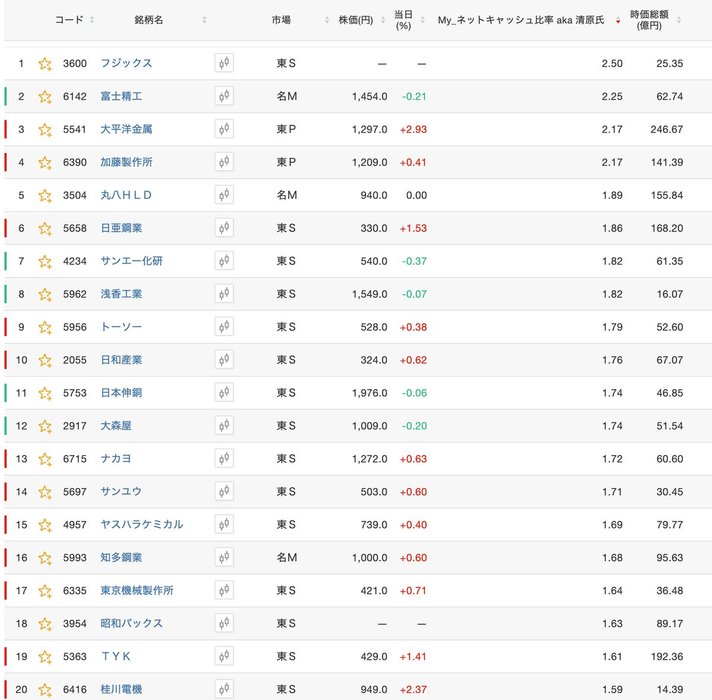Image resolution: width=712 pixels, height=700 pixels.
Task: Open 大森屋 stock page link
Action: [116, 426]
